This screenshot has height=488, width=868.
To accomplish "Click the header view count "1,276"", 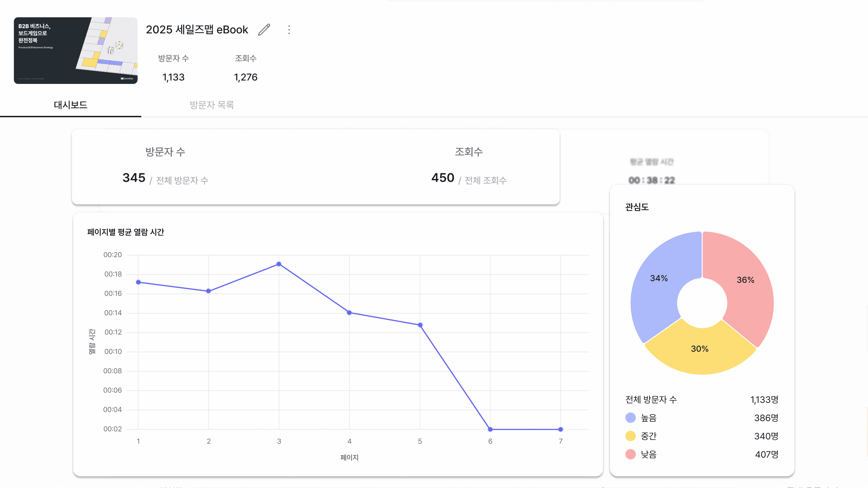I will click(246, 77).
